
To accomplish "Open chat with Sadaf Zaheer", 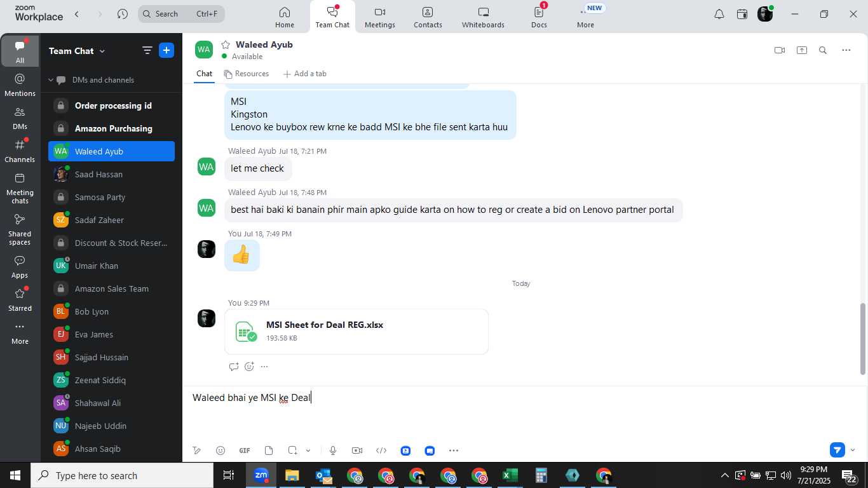I will tap(111, 220).
